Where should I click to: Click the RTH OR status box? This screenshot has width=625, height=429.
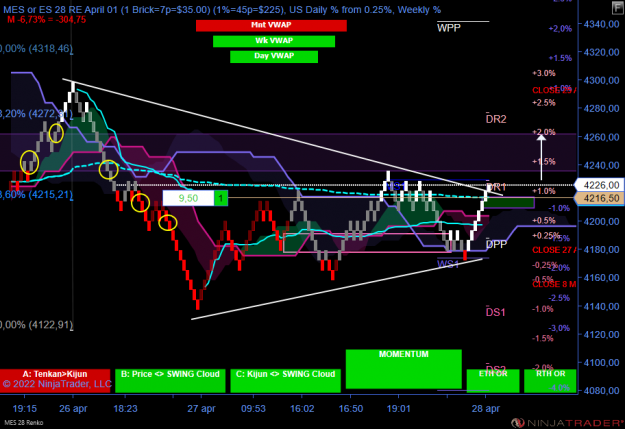[x=550, y=381]
